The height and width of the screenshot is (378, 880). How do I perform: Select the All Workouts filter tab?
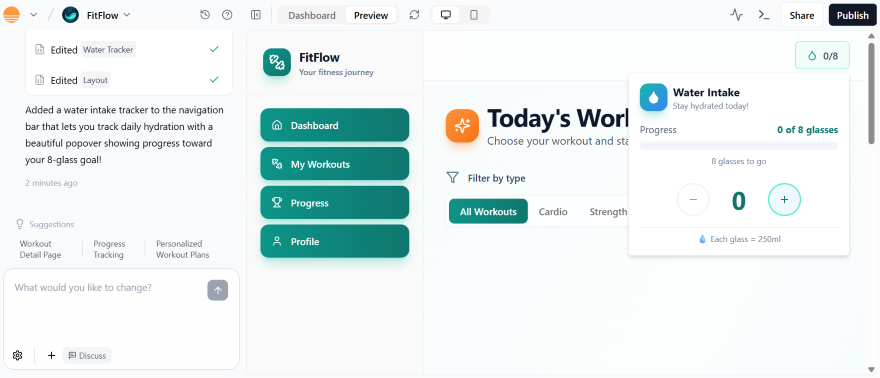(488, 211)
